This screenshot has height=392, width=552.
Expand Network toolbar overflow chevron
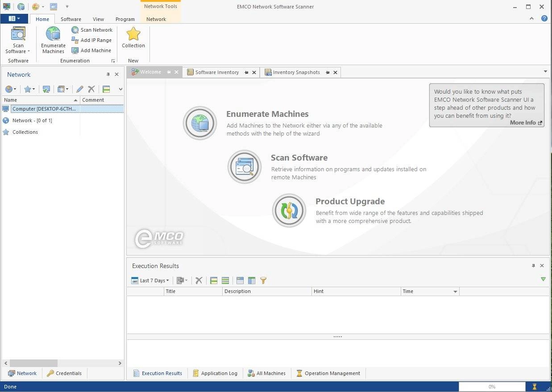[120, 89]
